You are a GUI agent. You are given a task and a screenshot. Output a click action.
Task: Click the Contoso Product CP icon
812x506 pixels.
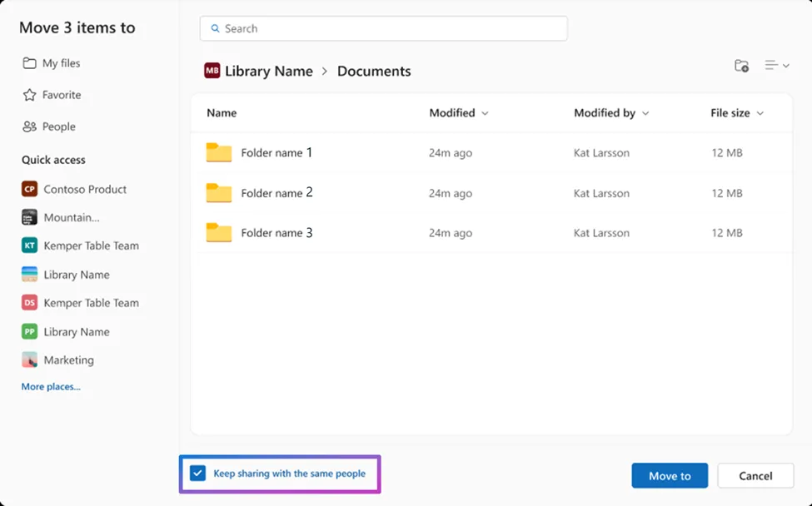click(x=30, y=189)
